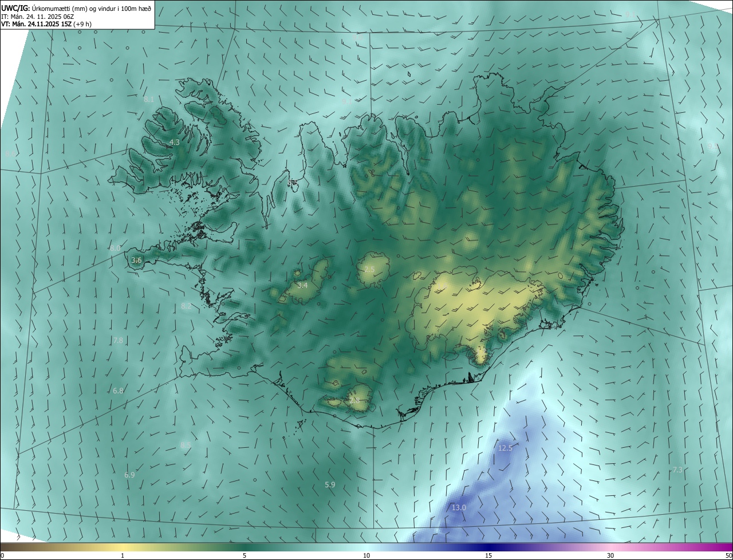Viewport: 733px width, 560px height.
Task: Click the 50 tick on the color scale
Action: point(728,555)
